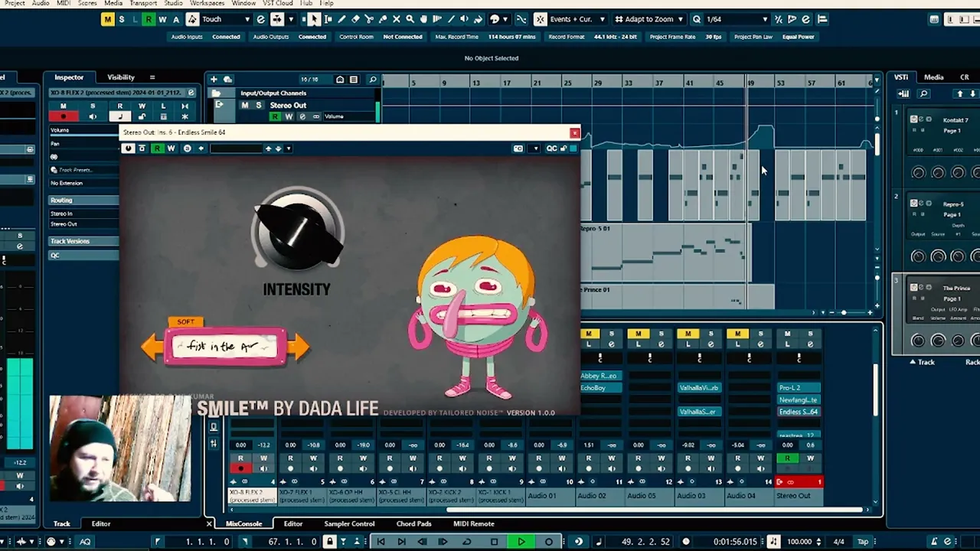Image resolution: width=980 pixels, height=551 pixels.
Task: Select the Mute X tool in toolbar
Action: 396,19
